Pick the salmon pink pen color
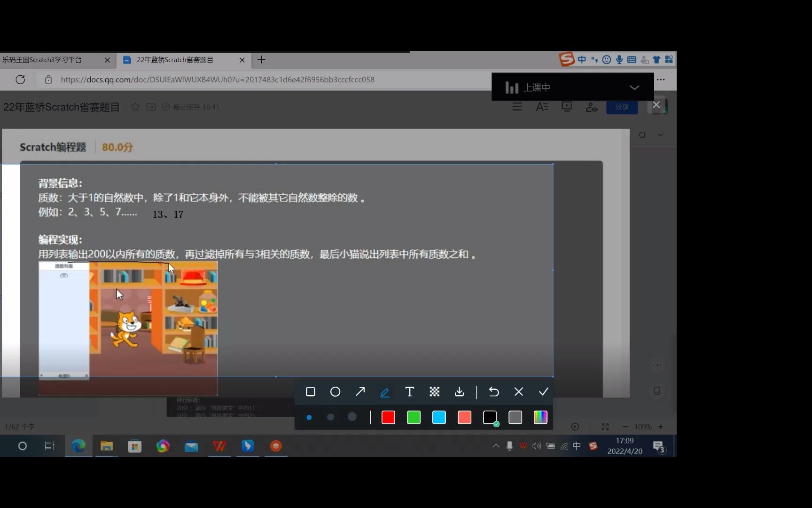812x508 pixels. point(464,417)
